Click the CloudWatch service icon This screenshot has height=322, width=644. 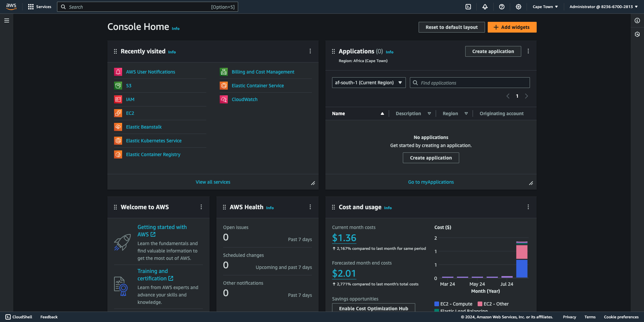224,99
